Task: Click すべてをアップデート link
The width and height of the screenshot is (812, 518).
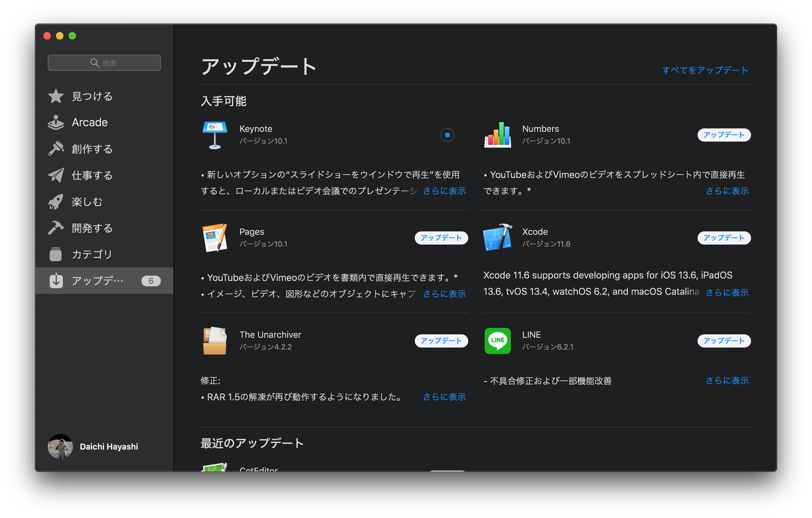Action: click(705, 70)
